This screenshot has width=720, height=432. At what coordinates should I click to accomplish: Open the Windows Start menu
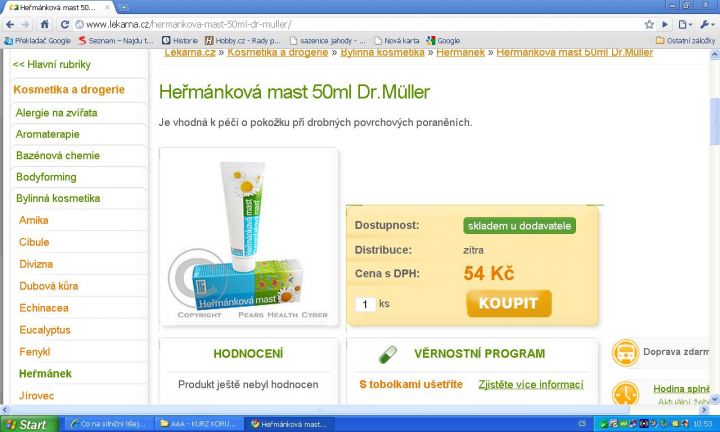tap(29, 424)
